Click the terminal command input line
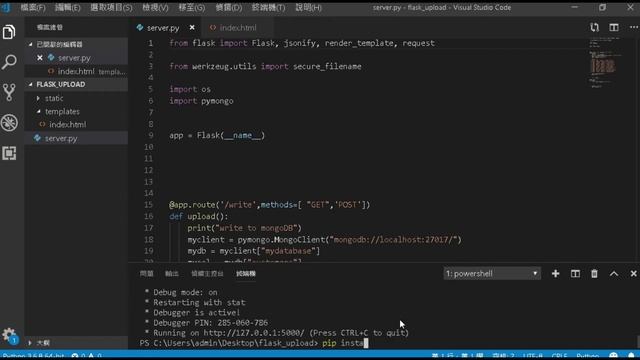This screenshot has width=640, height=360. [x=254, y=343]
